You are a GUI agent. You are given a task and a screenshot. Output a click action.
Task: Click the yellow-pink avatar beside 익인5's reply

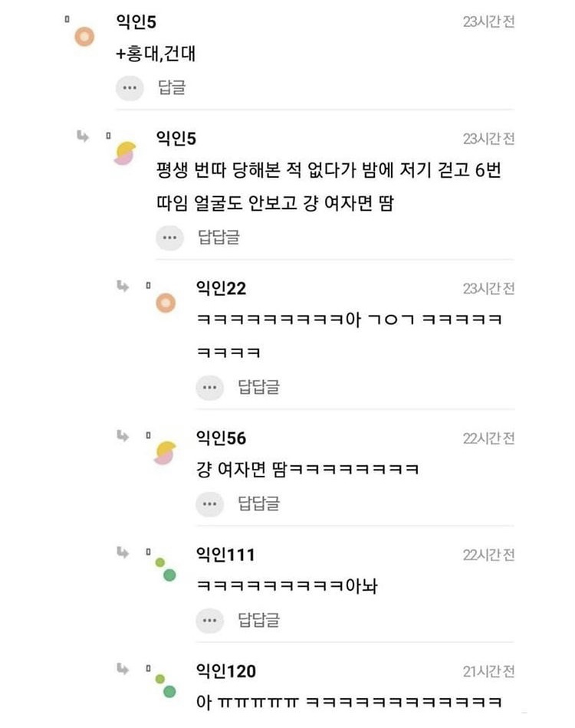coord(125,153)
